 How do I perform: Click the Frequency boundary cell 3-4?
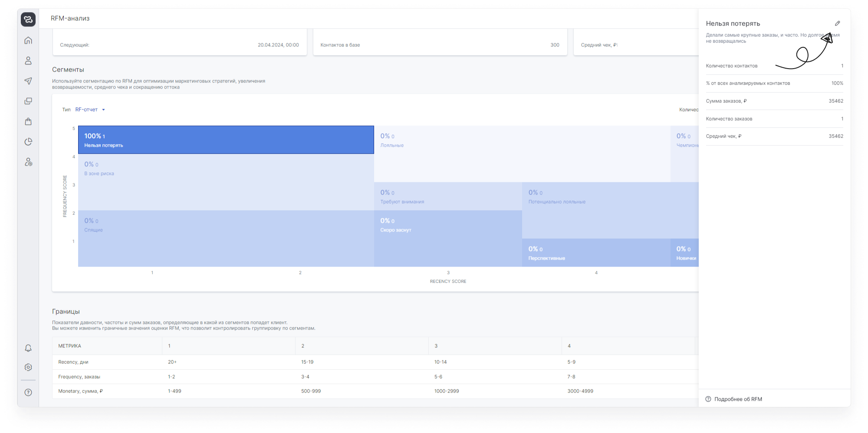coord(305,377)
